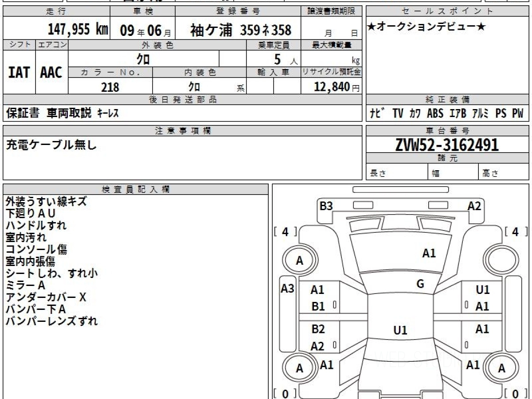Click inspector note バンパー下A

click(x=35, y=309)
